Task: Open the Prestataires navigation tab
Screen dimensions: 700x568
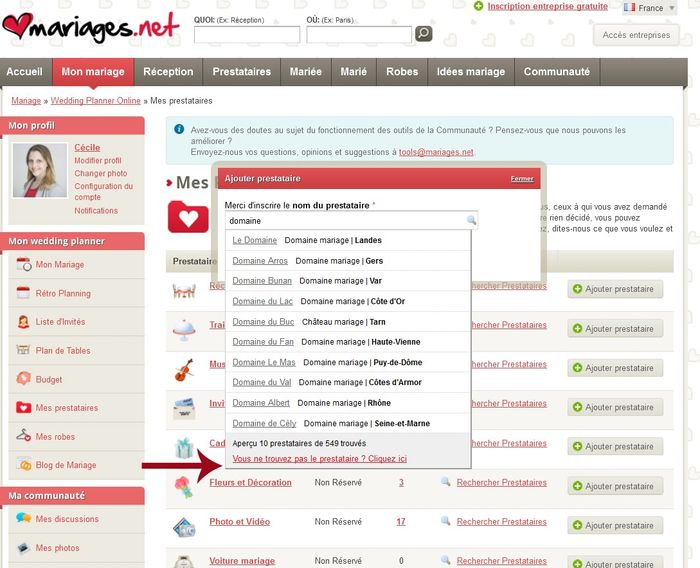Action: (x=242, y=72)
